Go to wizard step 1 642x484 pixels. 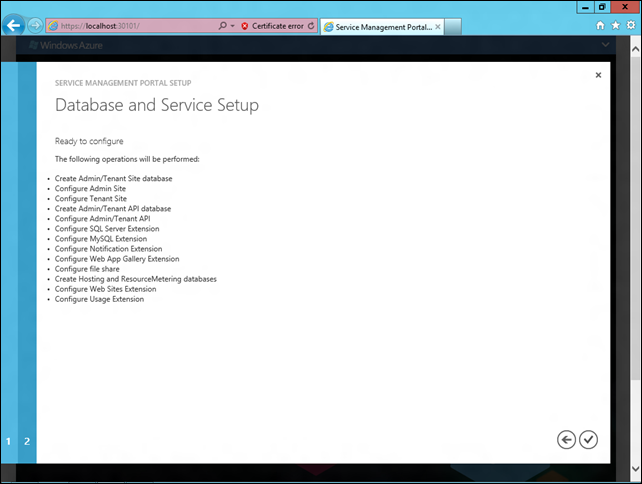coord(9,441)
